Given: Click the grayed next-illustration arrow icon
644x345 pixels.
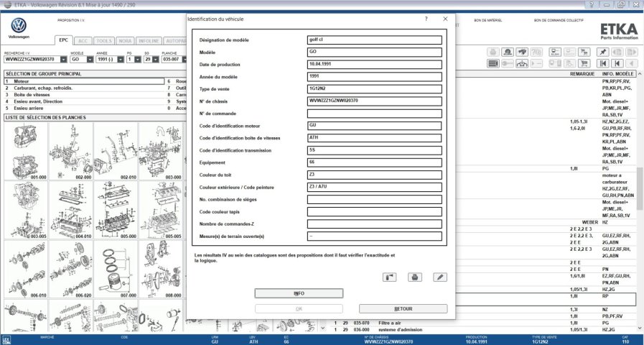Looking at the screenshot, I should pyautogui.click(x=632, y=52).
